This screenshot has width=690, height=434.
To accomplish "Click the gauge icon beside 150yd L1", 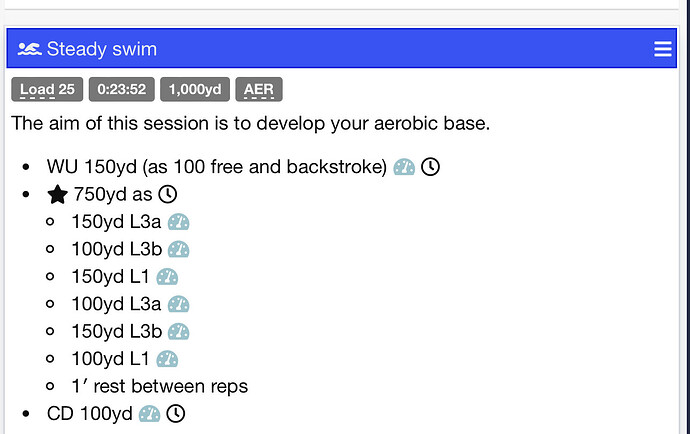I will click(167, 277).
